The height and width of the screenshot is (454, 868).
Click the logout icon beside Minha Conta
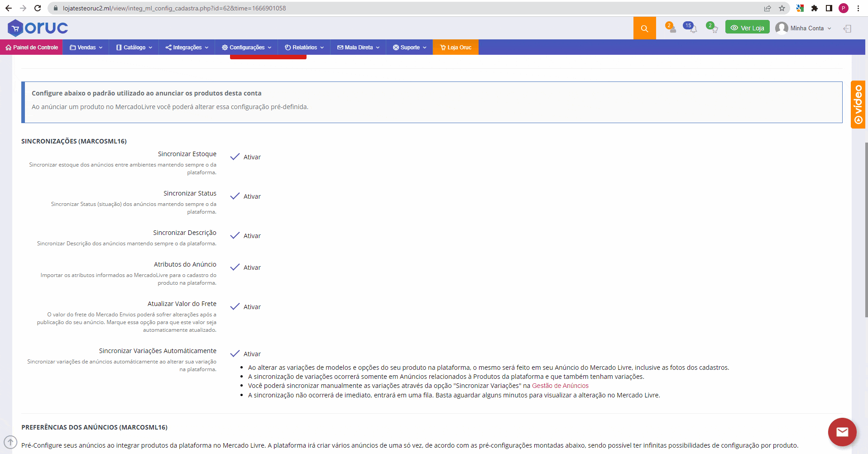(x=847, y=29)
